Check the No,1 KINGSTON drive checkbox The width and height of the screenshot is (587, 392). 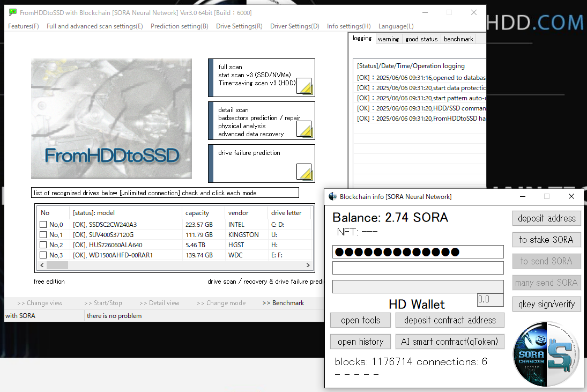click(43, 235)
